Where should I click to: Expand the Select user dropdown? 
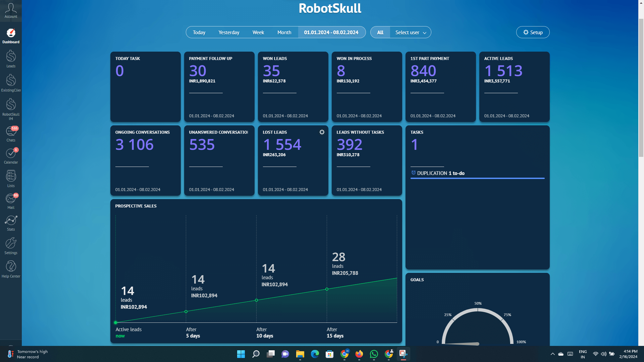click(x=411, y=32)
